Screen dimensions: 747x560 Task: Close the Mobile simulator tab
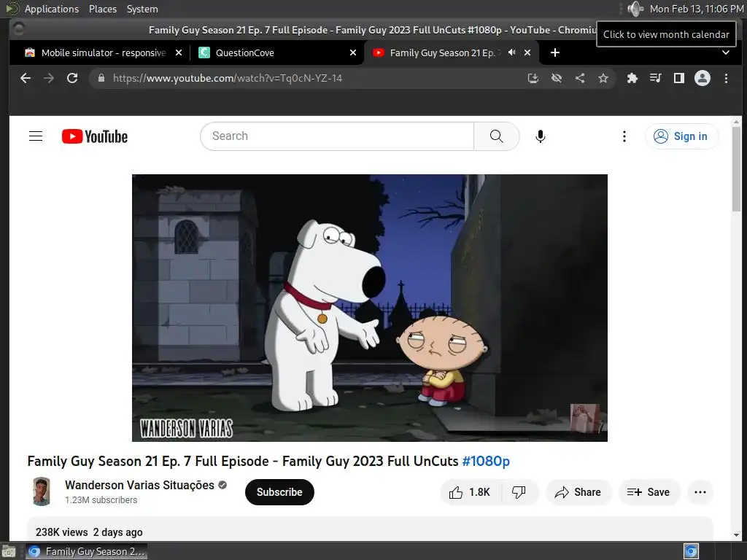[179, 52]
